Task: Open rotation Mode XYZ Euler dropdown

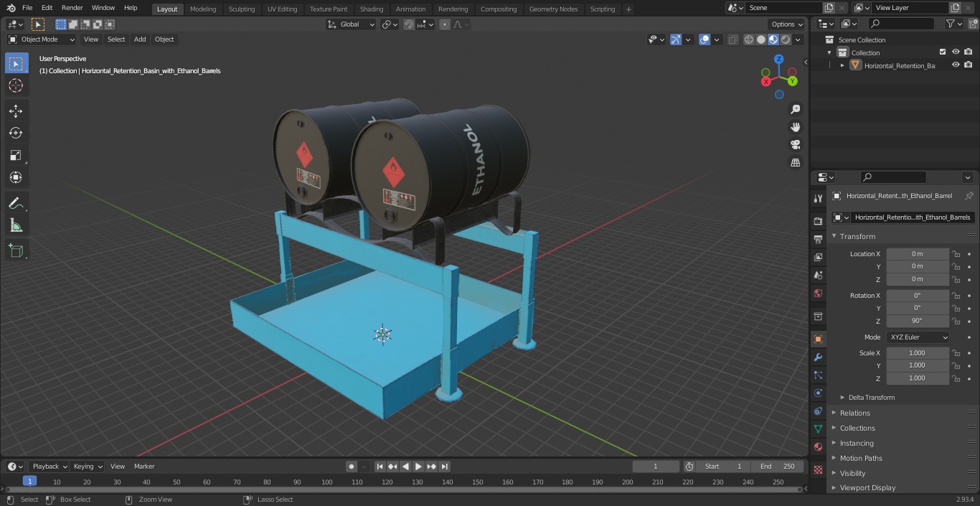Action: 918,337
